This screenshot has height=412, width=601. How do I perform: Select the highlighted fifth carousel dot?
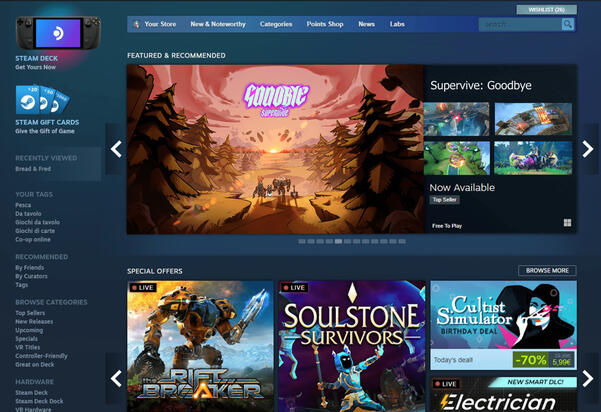click(x=338, y=241)
